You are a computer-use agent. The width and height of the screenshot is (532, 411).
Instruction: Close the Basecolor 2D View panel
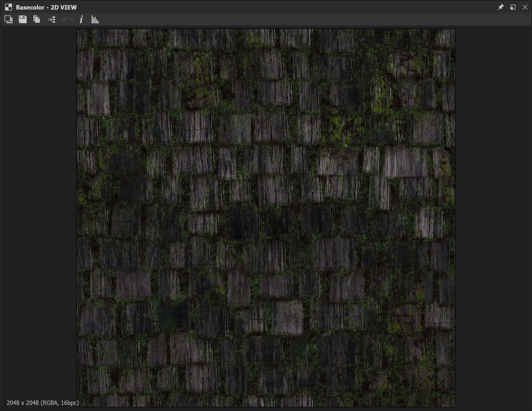tap(525, 7)
